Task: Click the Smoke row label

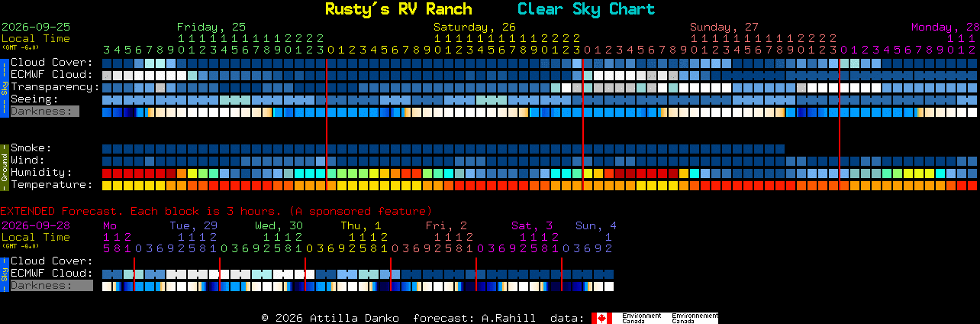Action: [31, 148]
